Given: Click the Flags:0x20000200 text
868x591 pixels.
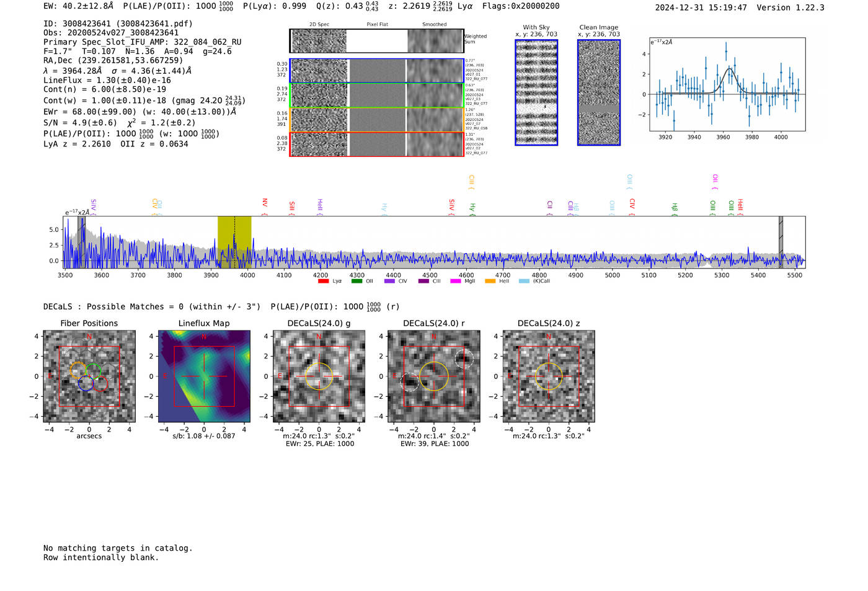Looking at the screenshot, I should (x=521, y=6).
